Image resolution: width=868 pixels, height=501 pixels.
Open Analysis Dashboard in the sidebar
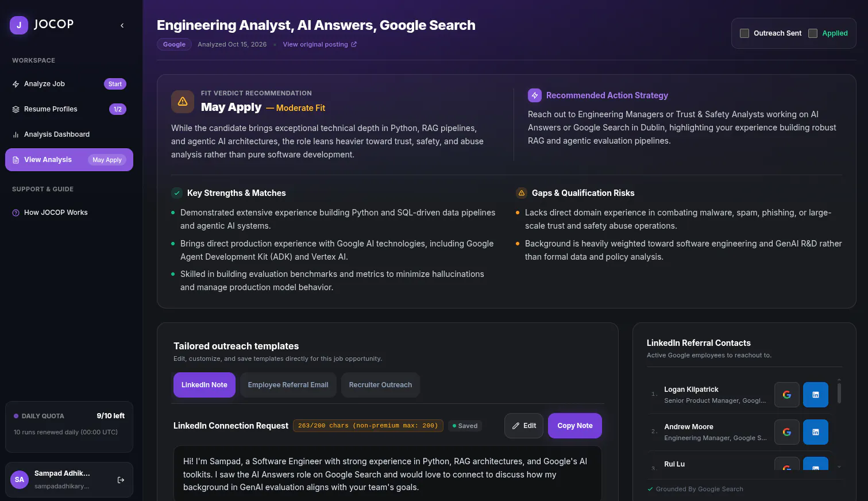click(69, 134)
